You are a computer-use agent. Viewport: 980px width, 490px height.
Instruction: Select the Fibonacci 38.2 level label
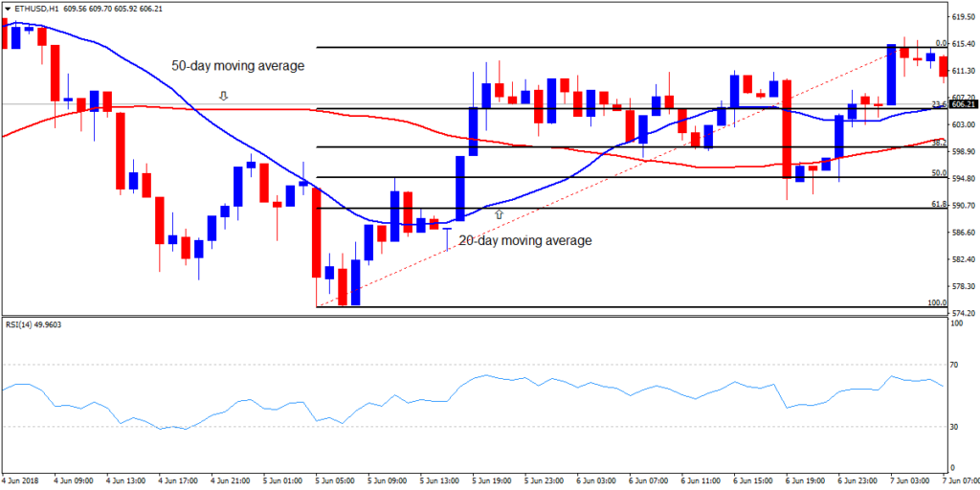click(938, 143)
